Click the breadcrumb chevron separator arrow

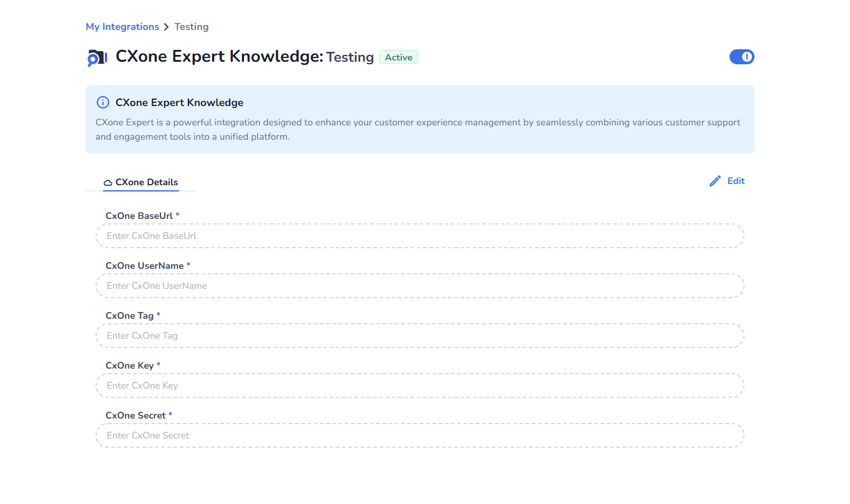[166, 27]
